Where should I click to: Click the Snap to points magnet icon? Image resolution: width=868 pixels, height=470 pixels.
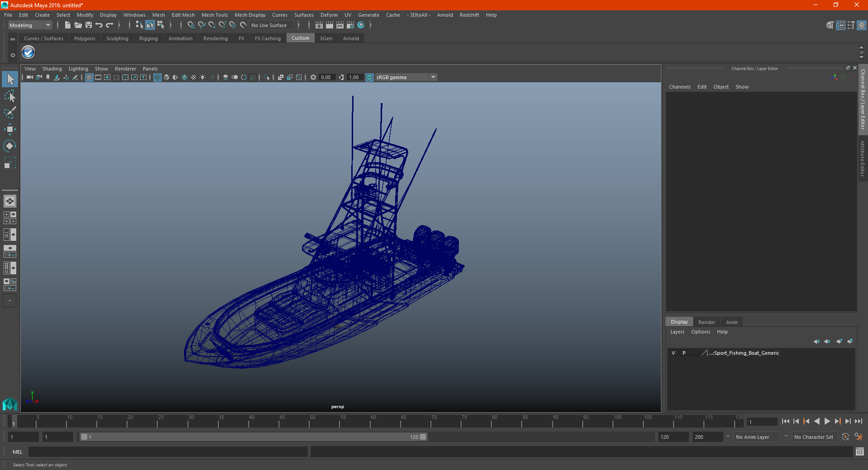coord(212,25)
